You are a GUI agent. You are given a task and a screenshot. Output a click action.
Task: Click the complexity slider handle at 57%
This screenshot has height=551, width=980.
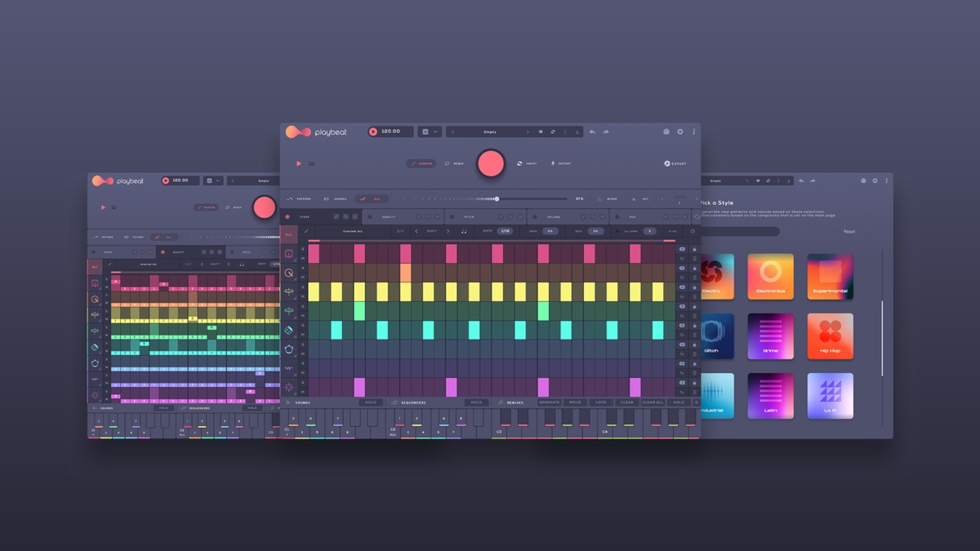(x=497, y=198)
